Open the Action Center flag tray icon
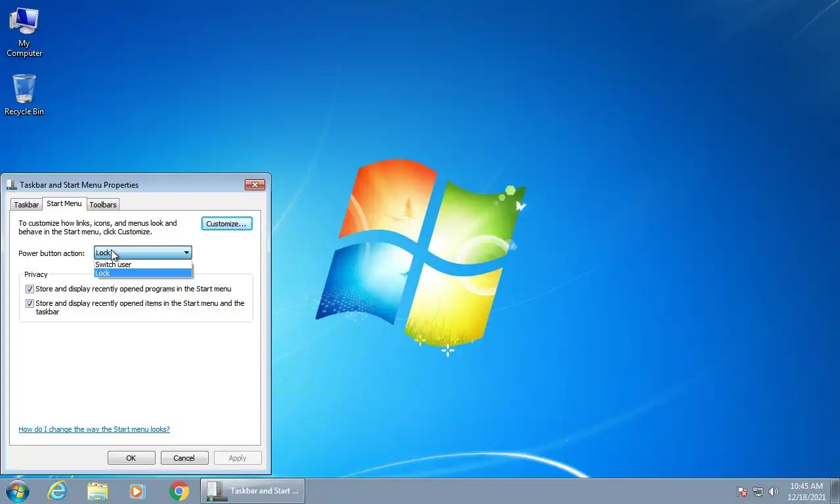Screen dimensions: 840x504 point(742,492)
